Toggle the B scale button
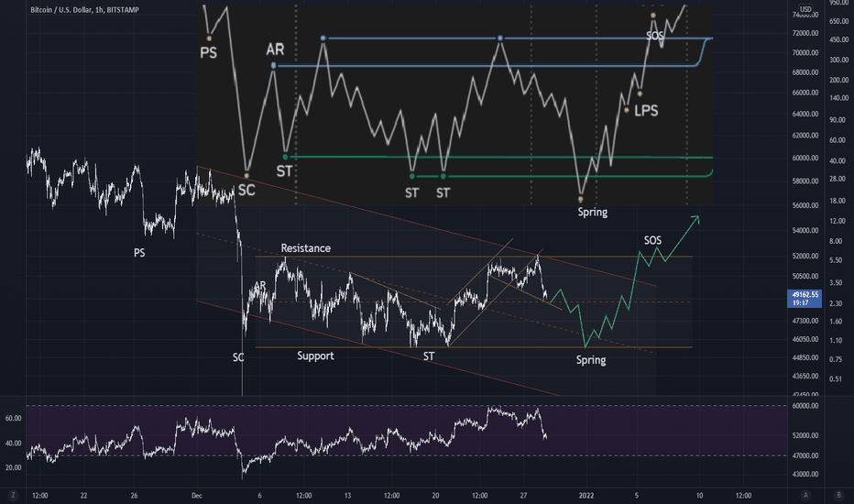The width and height of the screenshot is (854, 504). pyautogui.click(x=838, y=495)
